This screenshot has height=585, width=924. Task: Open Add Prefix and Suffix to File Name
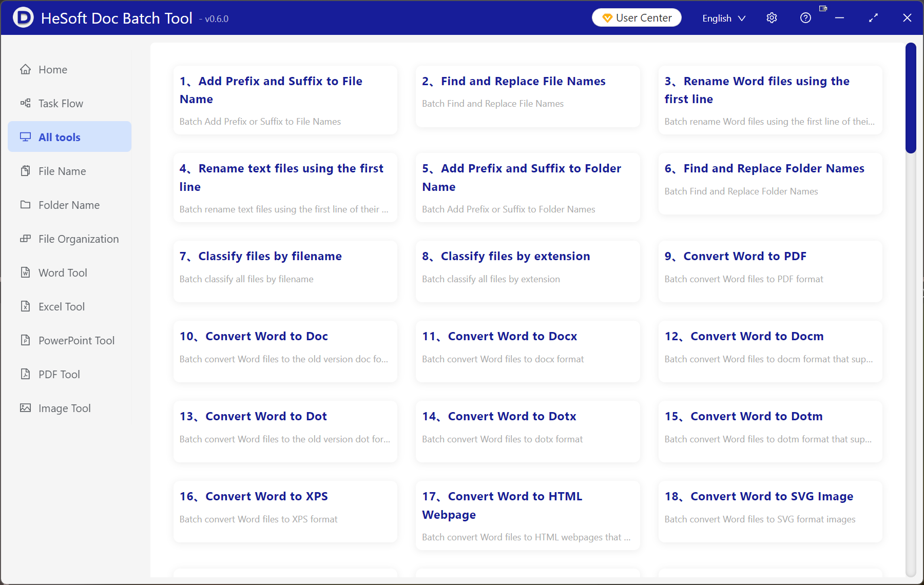point(285,100)
